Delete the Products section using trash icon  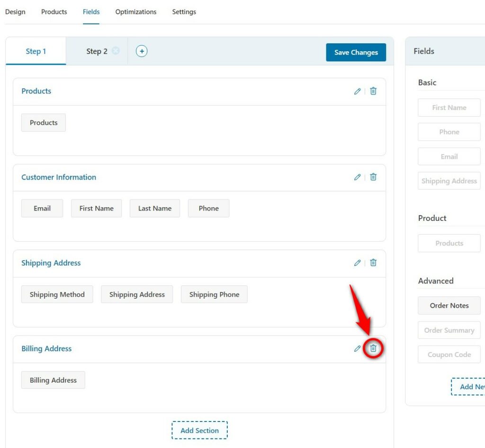tap(373, 91)
